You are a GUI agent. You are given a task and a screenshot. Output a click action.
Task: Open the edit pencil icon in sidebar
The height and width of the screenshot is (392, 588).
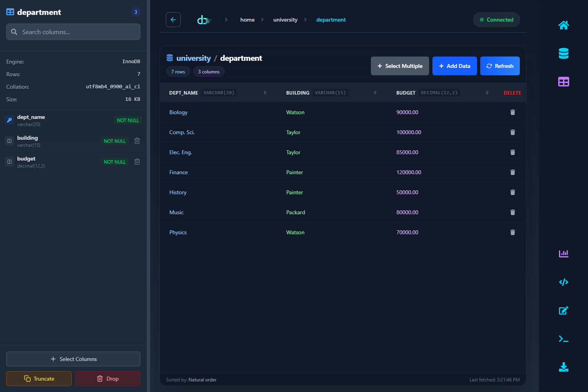564,310
